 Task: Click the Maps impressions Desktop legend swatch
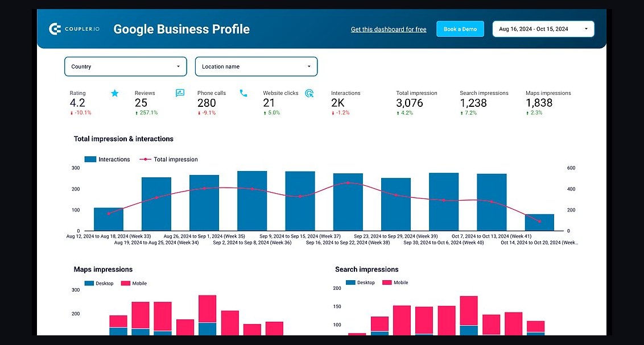coord(89,284)
